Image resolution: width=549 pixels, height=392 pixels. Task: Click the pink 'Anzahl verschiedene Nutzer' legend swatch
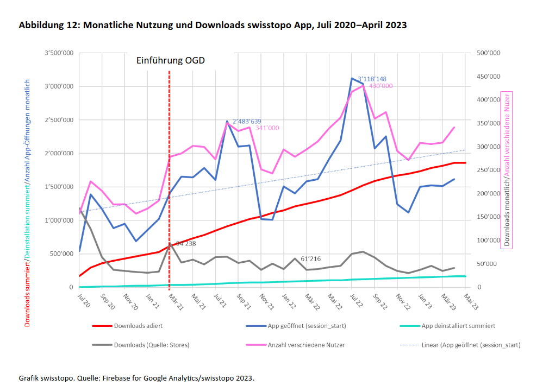pos(256,345)
